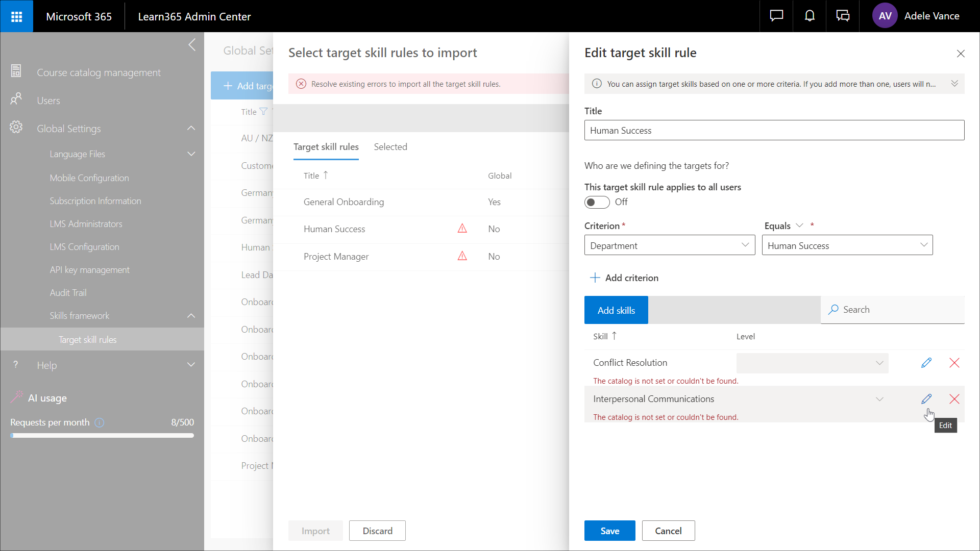This screenshot has height=551, width=980.
Task: Switch to the Selected tab
Action: point(390,147)
